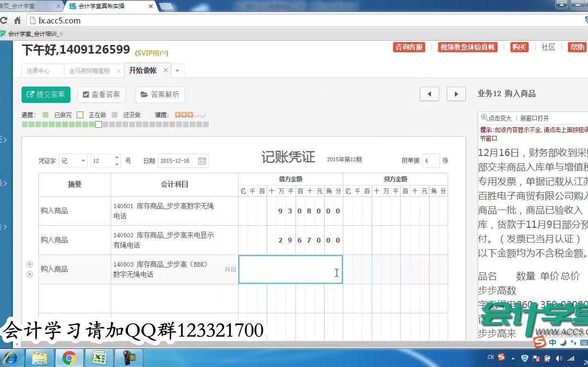
Task: Click the add row plus icon beside voucher line
Action: (29, 264)
